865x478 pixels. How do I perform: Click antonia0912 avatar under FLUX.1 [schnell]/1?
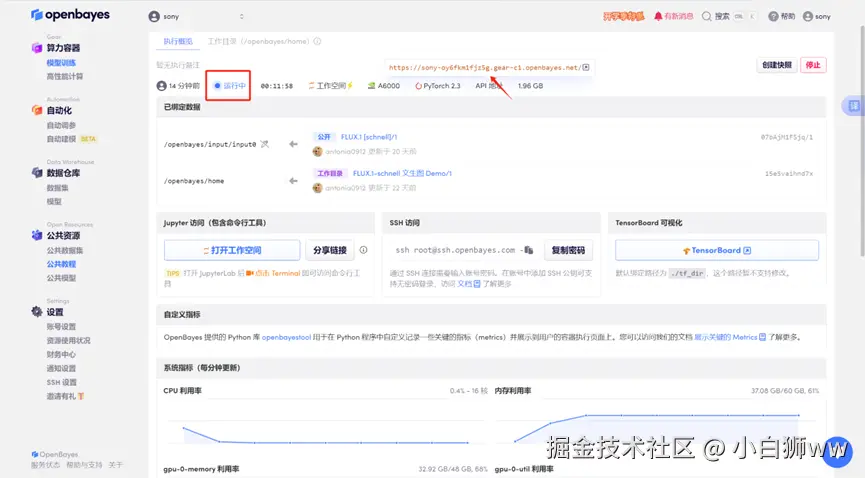[317, 151]
